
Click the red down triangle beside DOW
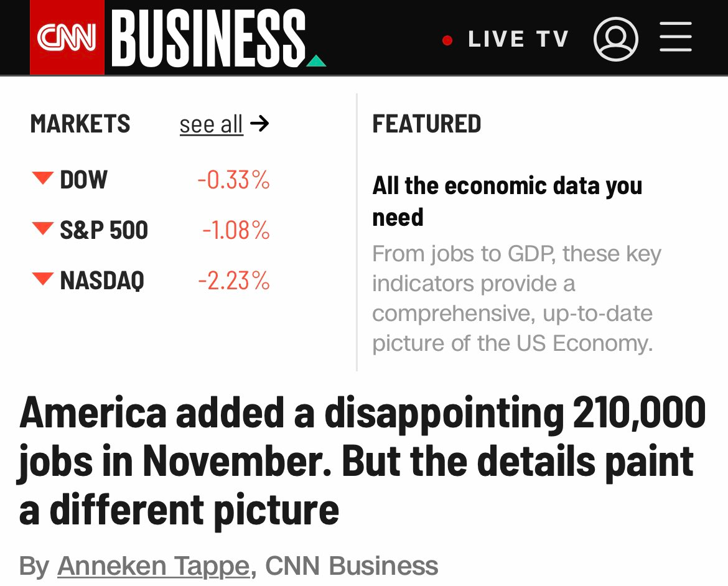[42, 179]
